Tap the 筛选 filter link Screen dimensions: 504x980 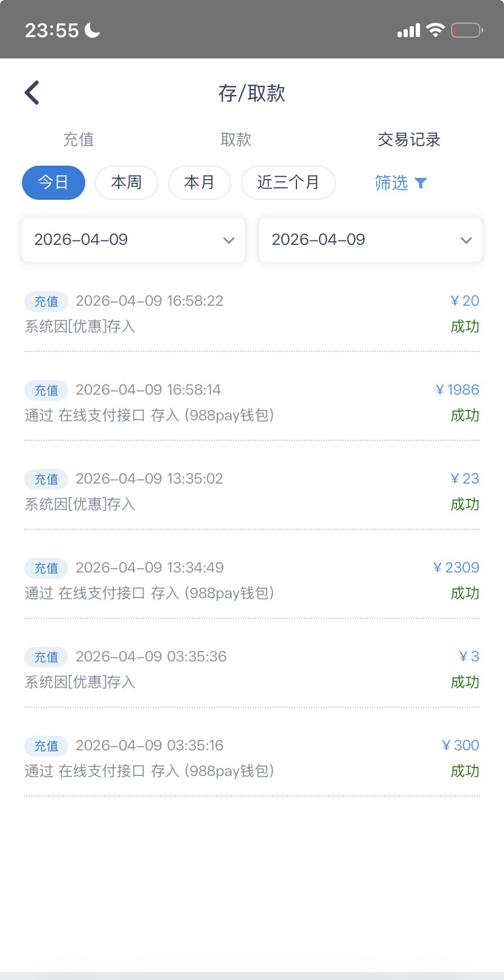pyautogui.click(x=391, y=183)
